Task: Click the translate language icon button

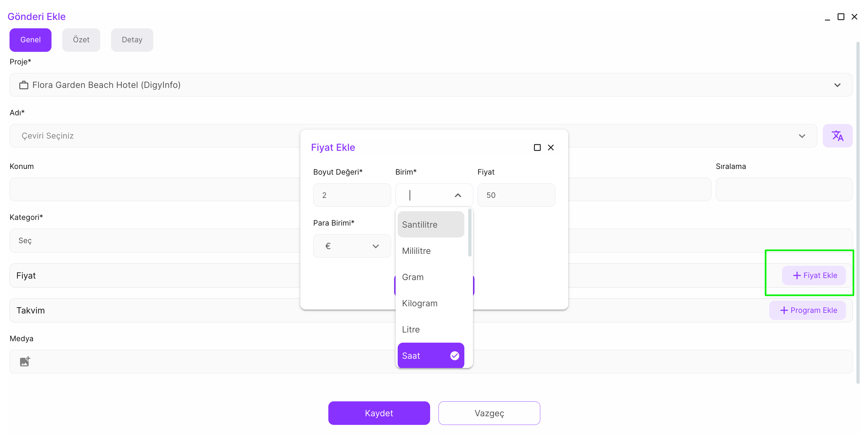Action: coord(837,136)
